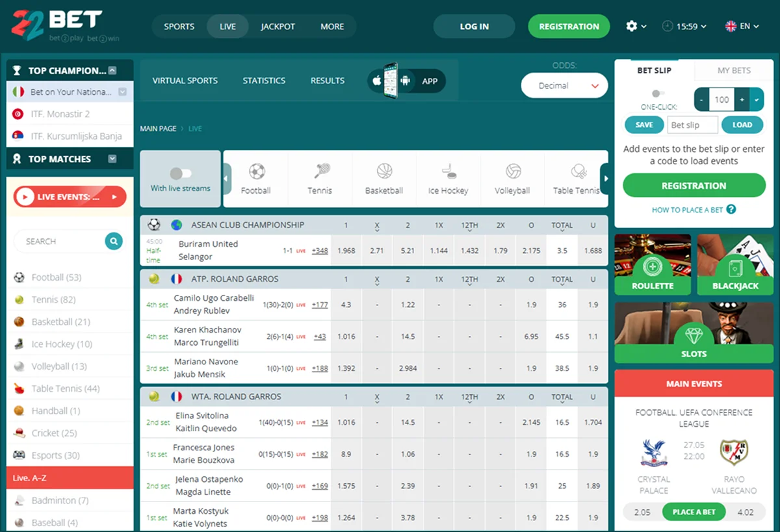Click the UK flag language icon
780x532 pixels.
[x=731, y=26]
